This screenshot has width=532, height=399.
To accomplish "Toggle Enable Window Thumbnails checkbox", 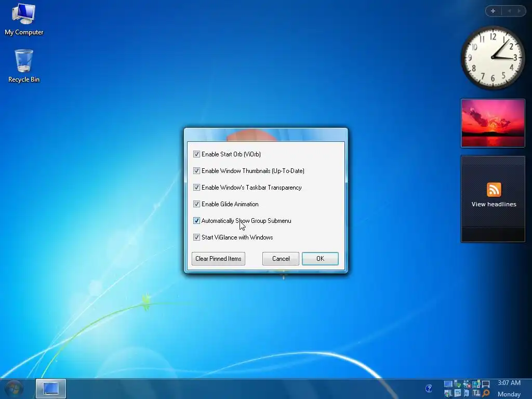I will (196, 170).
